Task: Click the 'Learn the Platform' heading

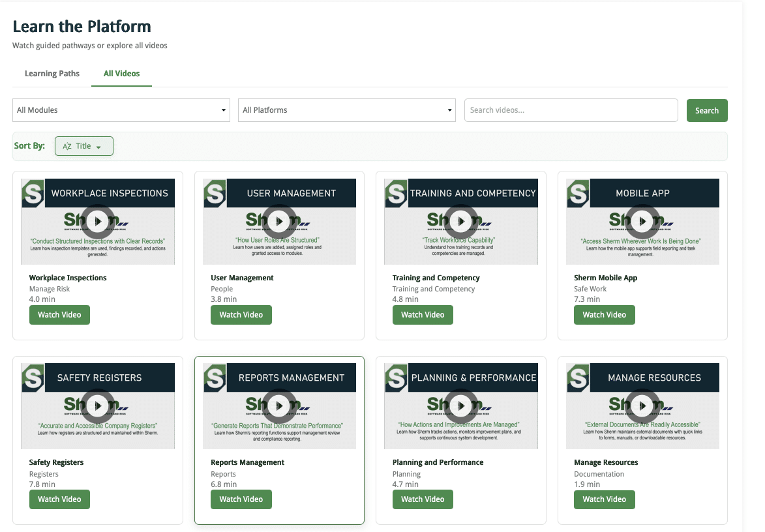Action: [82, 26]
